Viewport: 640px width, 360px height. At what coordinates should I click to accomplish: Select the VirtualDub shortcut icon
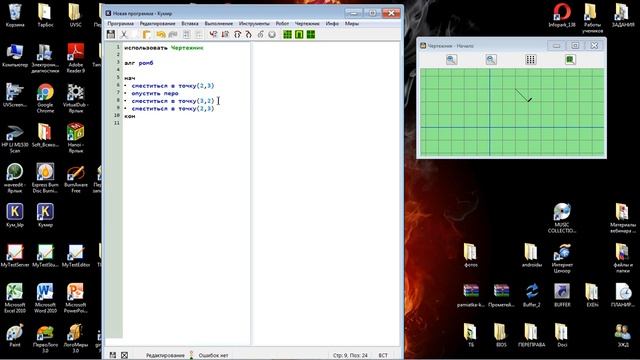click(x=76, y=98)
